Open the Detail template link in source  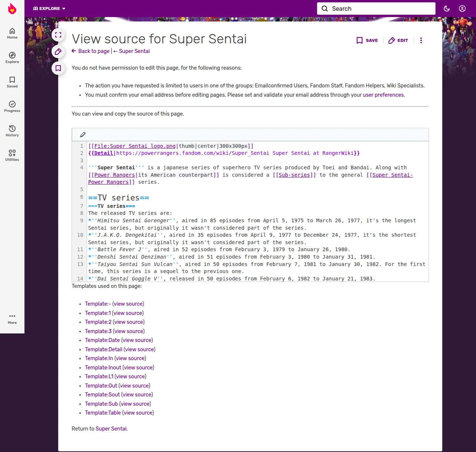[103, 153]
